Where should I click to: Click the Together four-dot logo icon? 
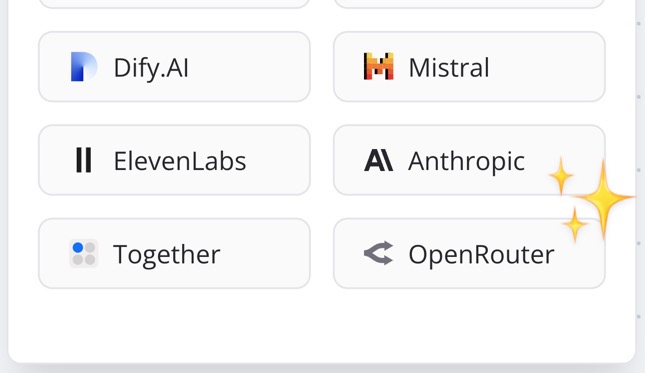(84, 253)
